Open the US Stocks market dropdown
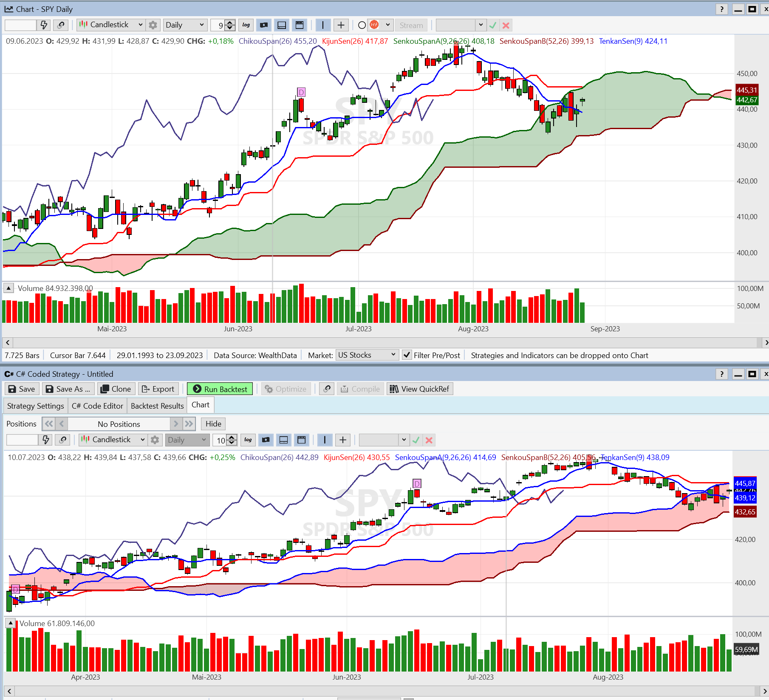 367,355
